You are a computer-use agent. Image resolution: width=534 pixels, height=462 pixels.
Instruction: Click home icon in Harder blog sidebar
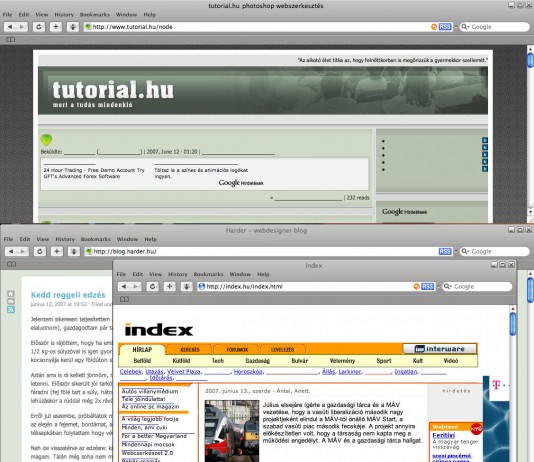[x=11, y=294]
